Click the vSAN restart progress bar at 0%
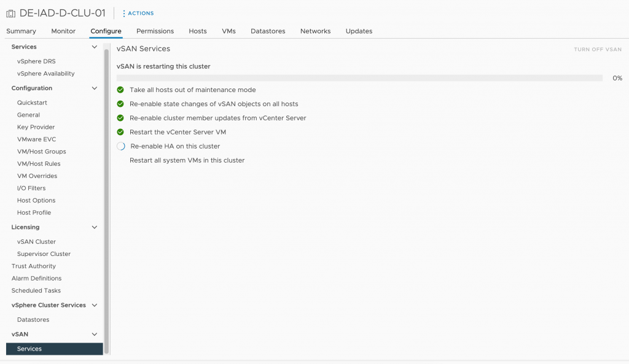629x364 pixels. point(359,77)
